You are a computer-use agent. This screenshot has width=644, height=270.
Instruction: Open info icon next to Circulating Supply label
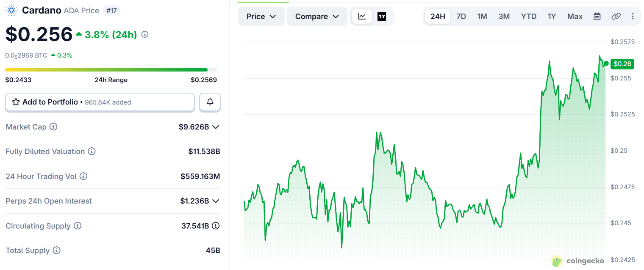78,226
